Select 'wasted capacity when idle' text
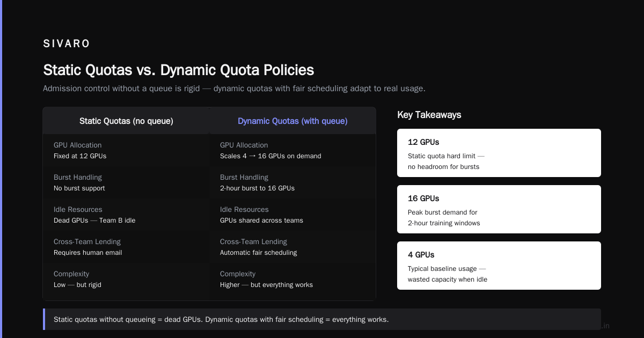Viewport: 644px width, 338px height. (x=448, y=280)
